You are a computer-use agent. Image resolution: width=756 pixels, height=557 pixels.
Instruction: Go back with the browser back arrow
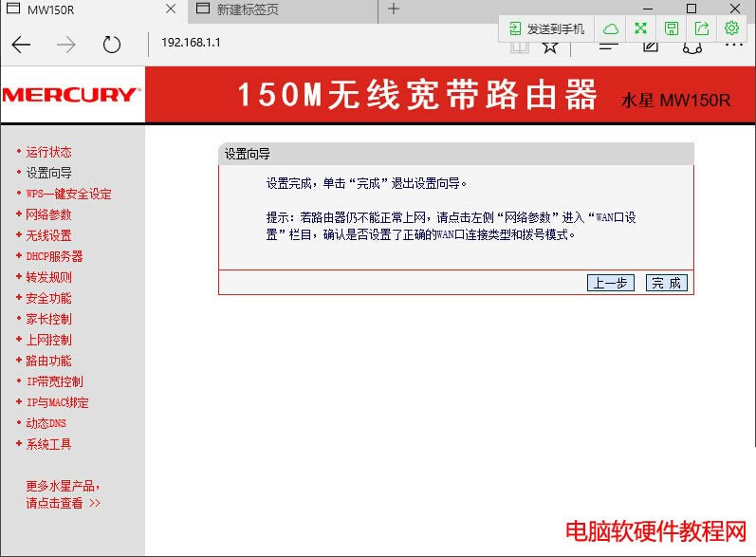click(21, 45)
